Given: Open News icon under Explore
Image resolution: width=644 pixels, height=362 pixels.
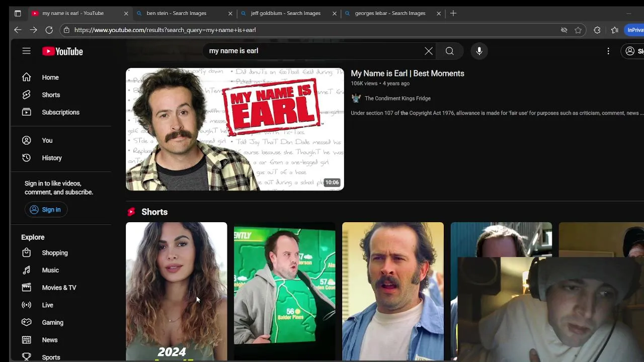Looking at the screenshot, I should (26, 340).
